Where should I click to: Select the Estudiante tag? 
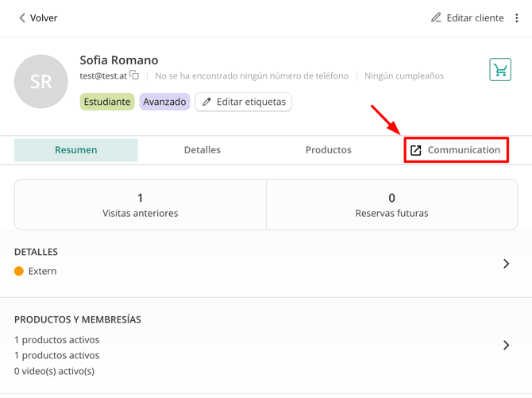(107, 102)
